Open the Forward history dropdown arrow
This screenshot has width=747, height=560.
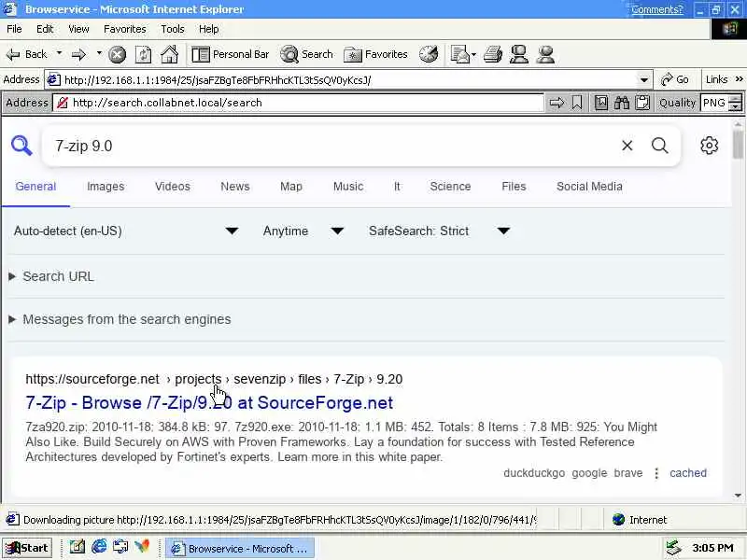99,53
